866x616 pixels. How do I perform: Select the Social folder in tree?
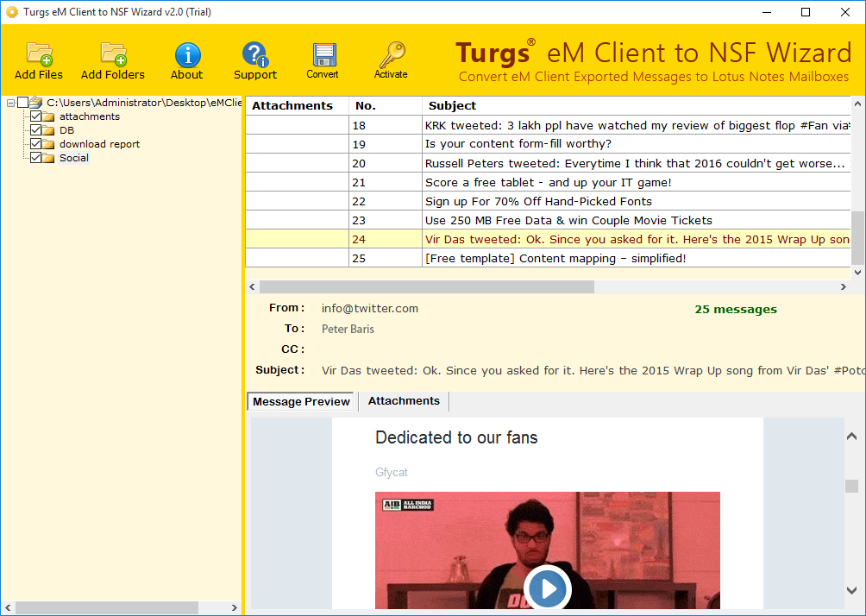tap(74, 158)
